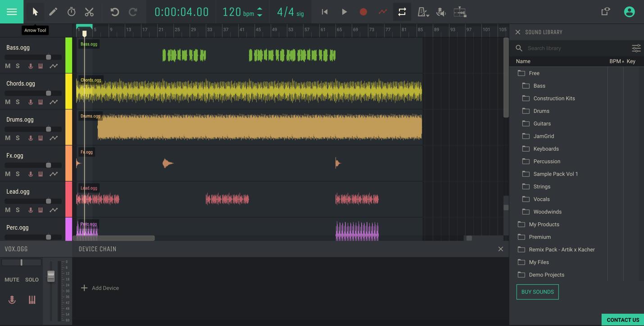Toggle automation recording red curve icon
The width and height of the screenshot is (644, 326).
tap(383, 12)
